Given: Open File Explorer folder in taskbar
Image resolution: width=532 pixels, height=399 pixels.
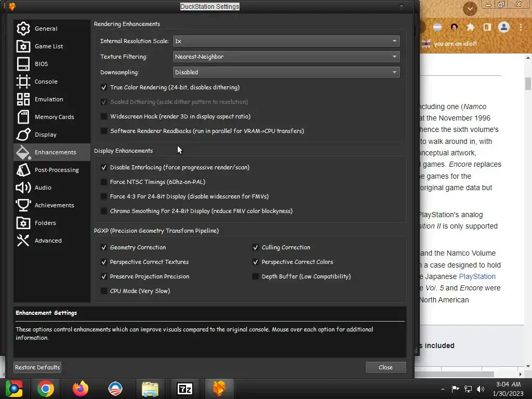Looking at the screenshot, I should pyautogui.click(x=150, y=389).
